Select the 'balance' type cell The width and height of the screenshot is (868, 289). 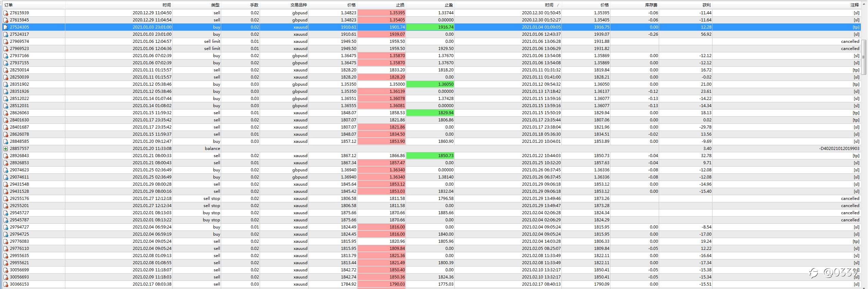point(212,149)
